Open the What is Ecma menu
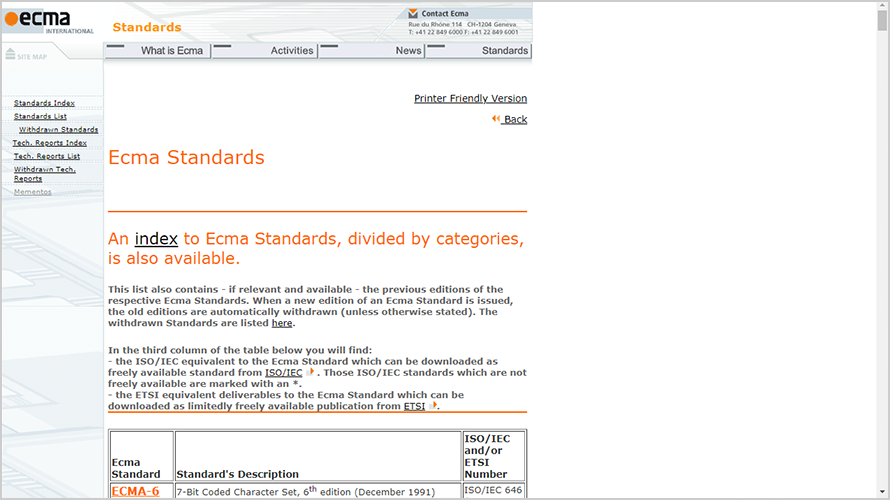 coord(158,51)
